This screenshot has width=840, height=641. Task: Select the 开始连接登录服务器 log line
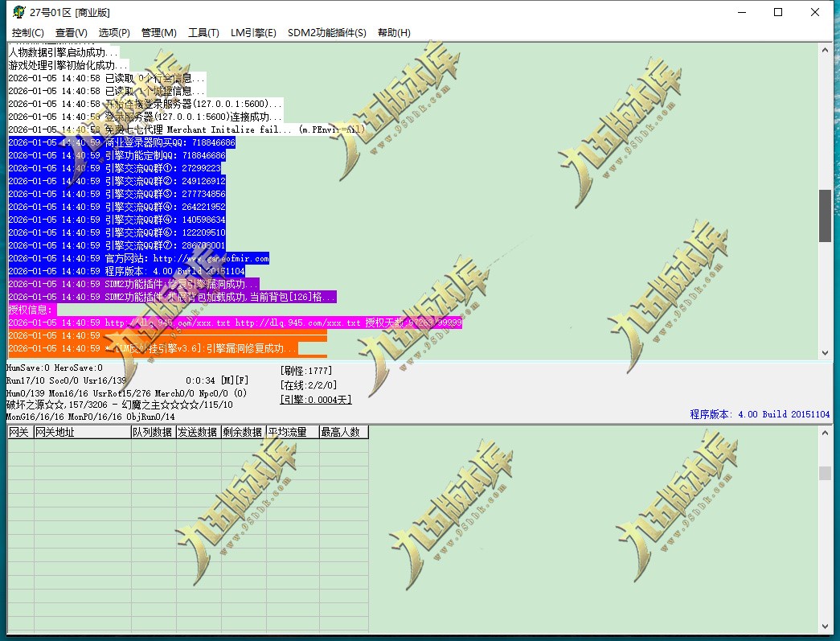[x=145, y=104]
